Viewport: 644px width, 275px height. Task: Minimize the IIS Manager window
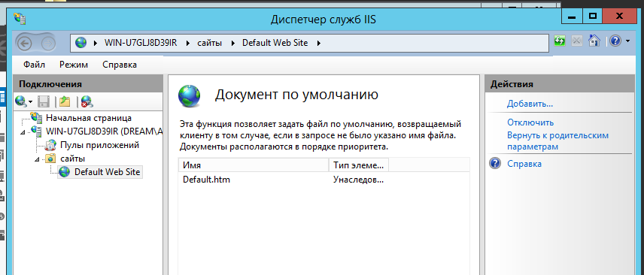tap(573, 17)
